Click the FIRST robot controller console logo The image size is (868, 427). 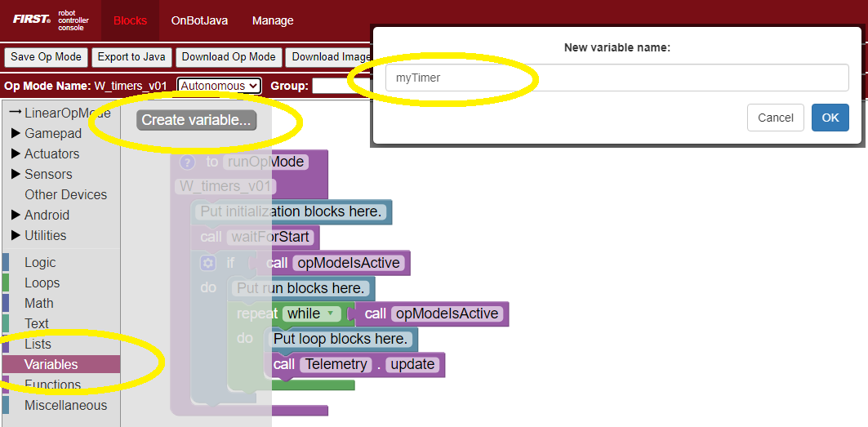51,20
